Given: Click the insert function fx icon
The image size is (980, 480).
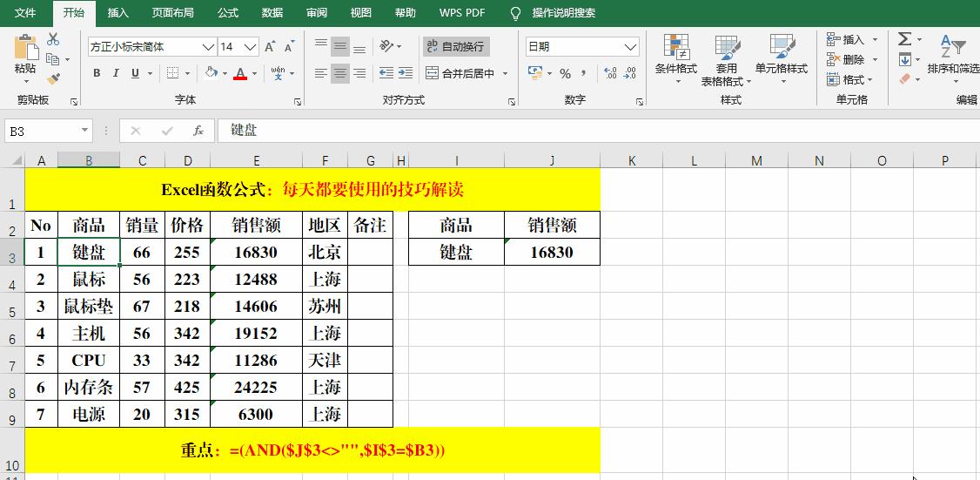Looking at the screenshot, I should (198, 131).
